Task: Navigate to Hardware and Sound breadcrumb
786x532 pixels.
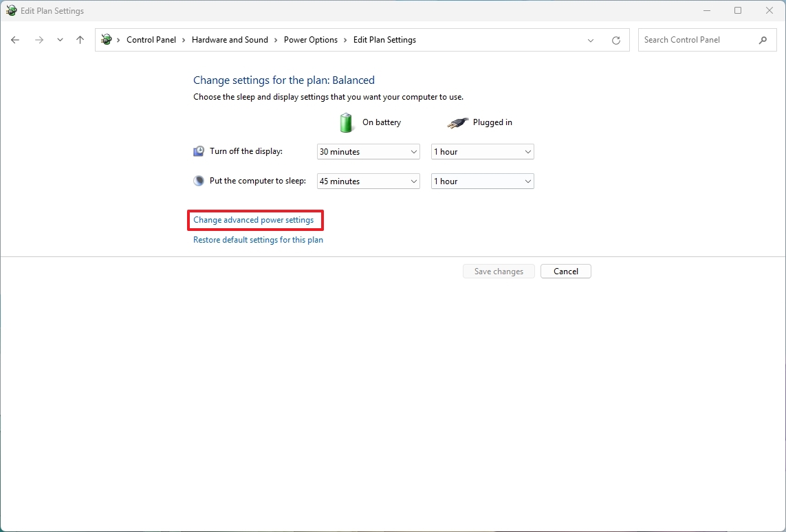Action: (230, 40)
